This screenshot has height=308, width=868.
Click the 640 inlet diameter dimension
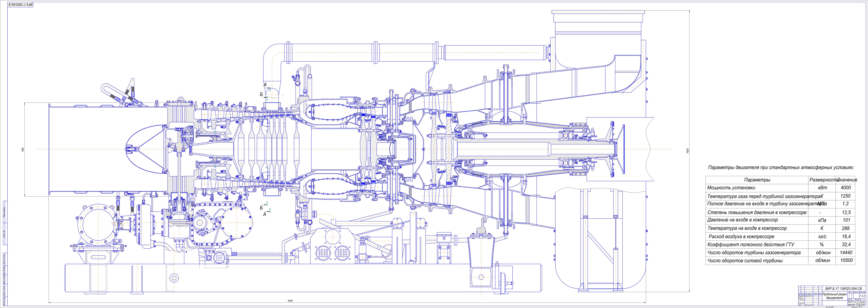click(x=23, y=149)
